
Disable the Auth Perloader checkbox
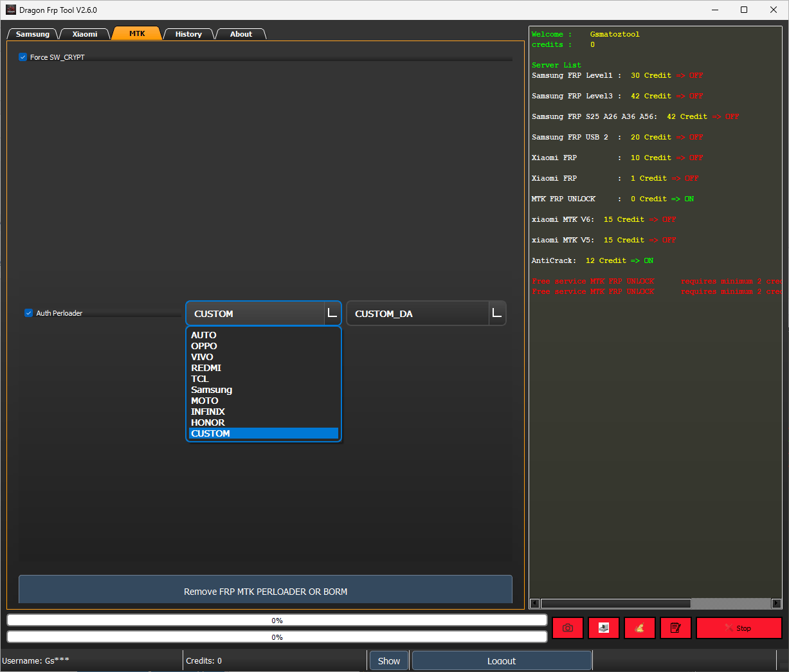click(x=28, y=313)
